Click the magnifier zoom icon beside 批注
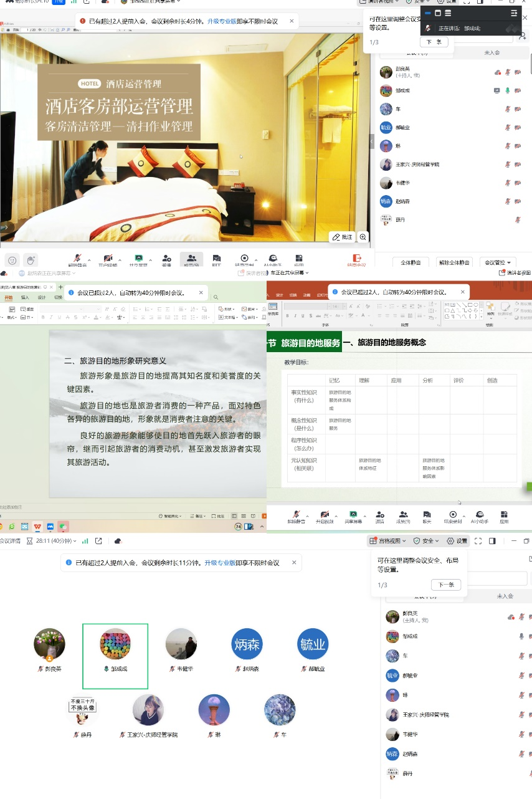The width and height of the screenshot is (532, 799). [x=363, y=237]
